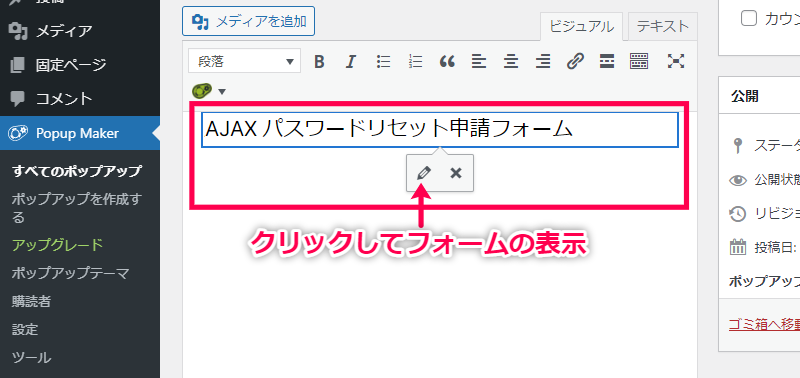The width and height of the screenshot is (800, 378).
Task: Apply blockquote formatting
Action: (447, 62)
